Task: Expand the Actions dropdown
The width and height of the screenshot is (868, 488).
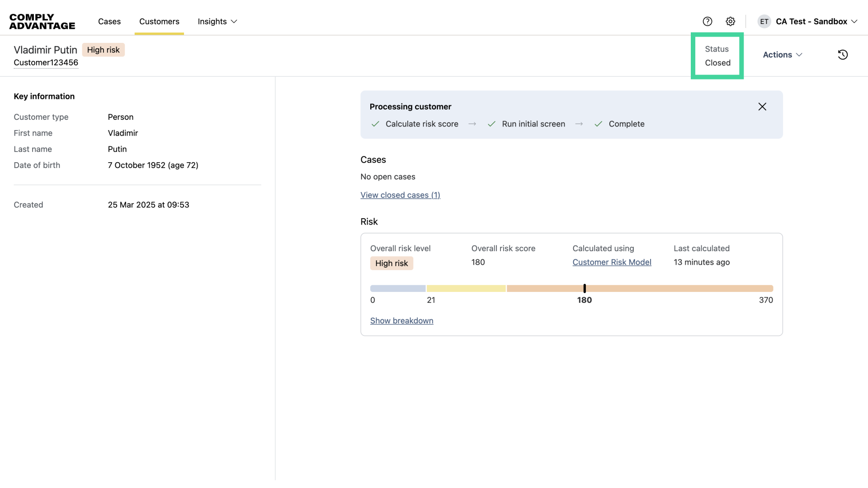Action: pos(783,55)
